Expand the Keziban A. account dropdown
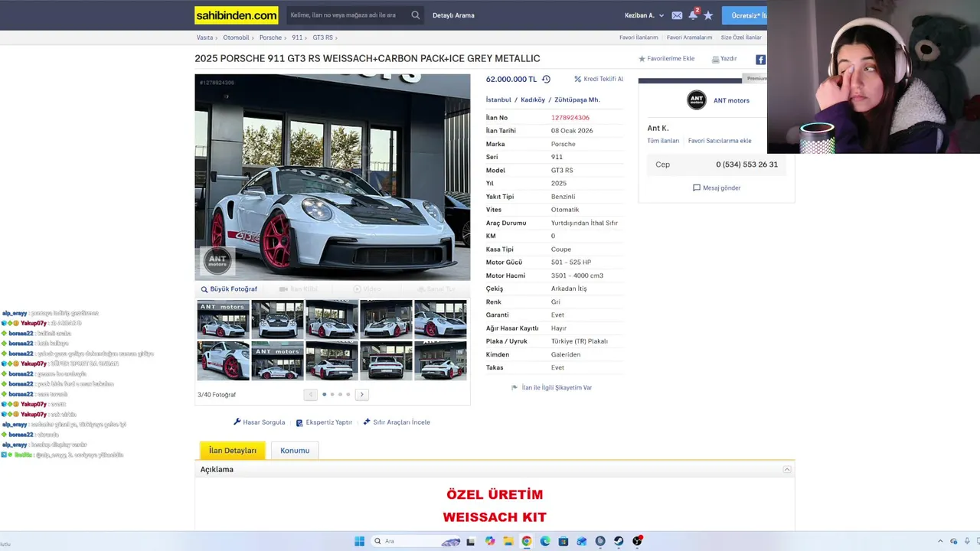 click(x=644, y=15)
